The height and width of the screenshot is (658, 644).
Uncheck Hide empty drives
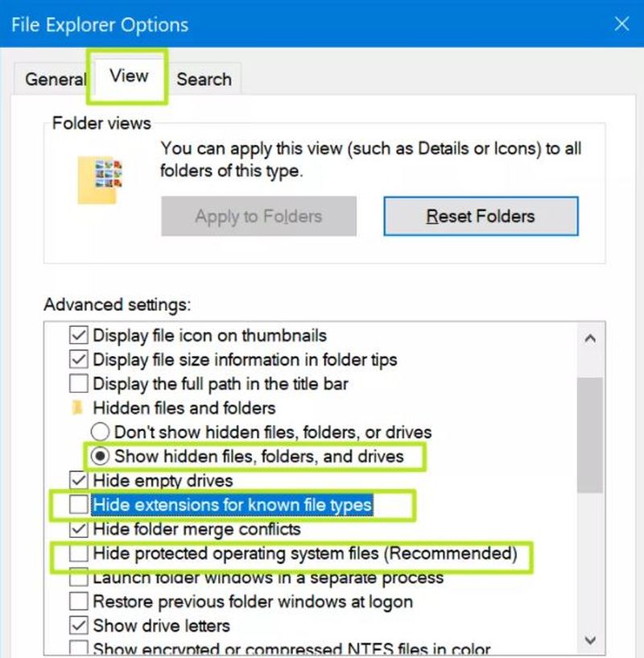coord(78,481)
